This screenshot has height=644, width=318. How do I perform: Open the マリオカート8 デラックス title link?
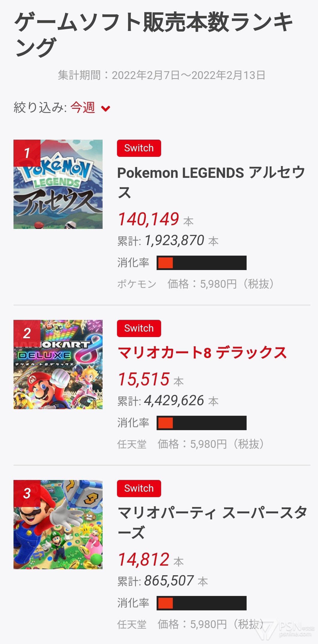[x=202, y=353]
